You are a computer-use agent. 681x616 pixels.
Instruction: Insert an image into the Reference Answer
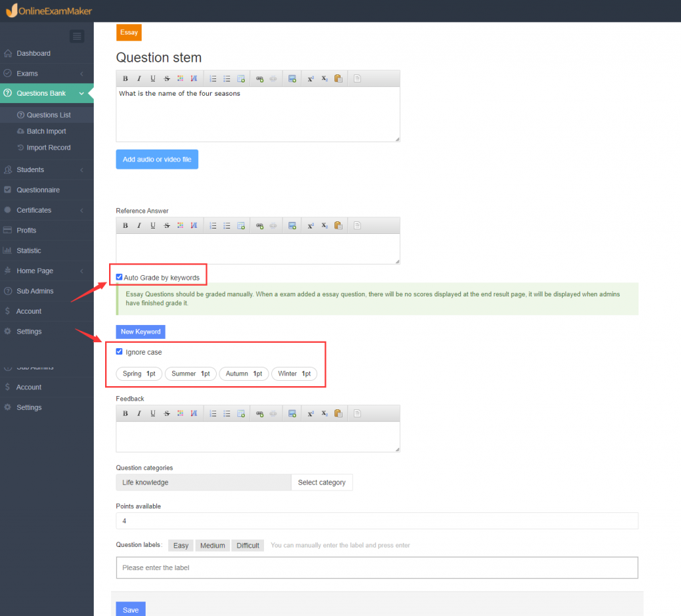(x=292, y=225)
